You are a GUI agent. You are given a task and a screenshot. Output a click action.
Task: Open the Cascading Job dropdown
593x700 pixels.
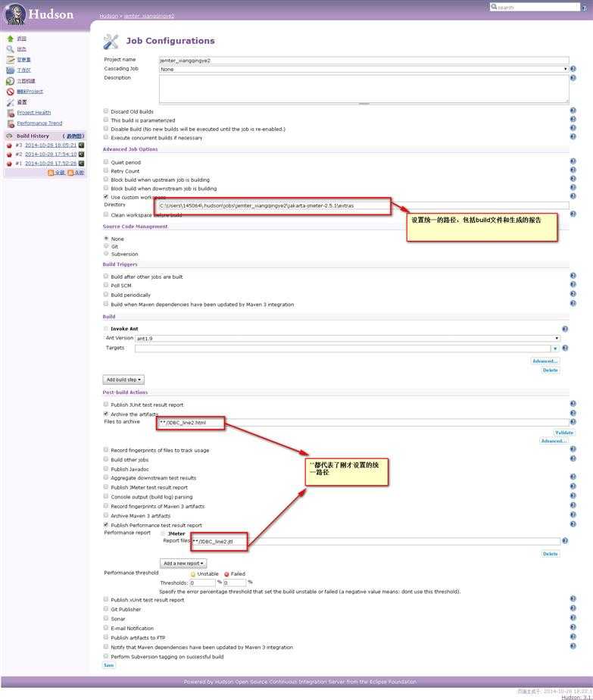(x=364, y=69)
